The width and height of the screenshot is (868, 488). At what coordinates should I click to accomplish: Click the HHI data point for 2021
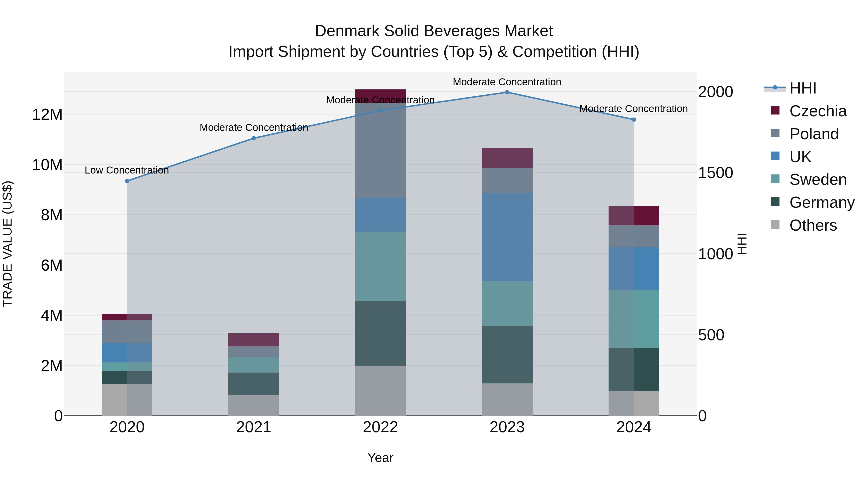pos(254,138)
